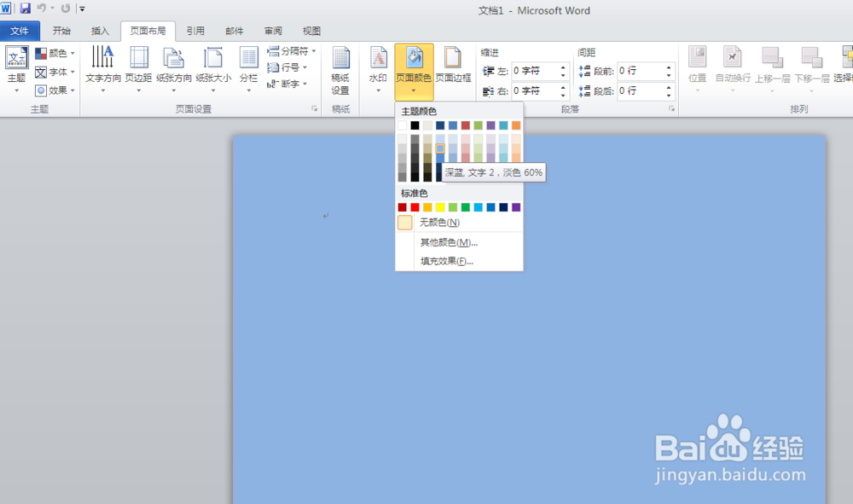Pick the standard yellow color swatch
The width and height of the screenshot is (853, 504).
click(x=440, y=207)
